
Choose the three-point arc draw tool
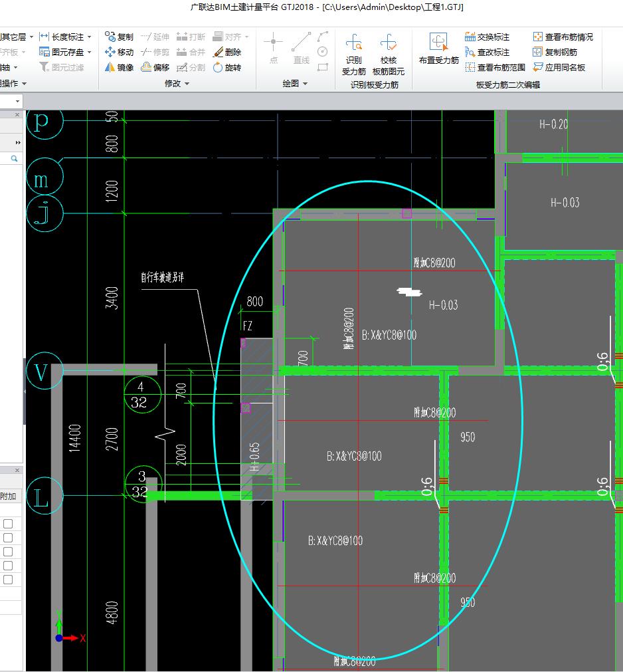[323, 37]
